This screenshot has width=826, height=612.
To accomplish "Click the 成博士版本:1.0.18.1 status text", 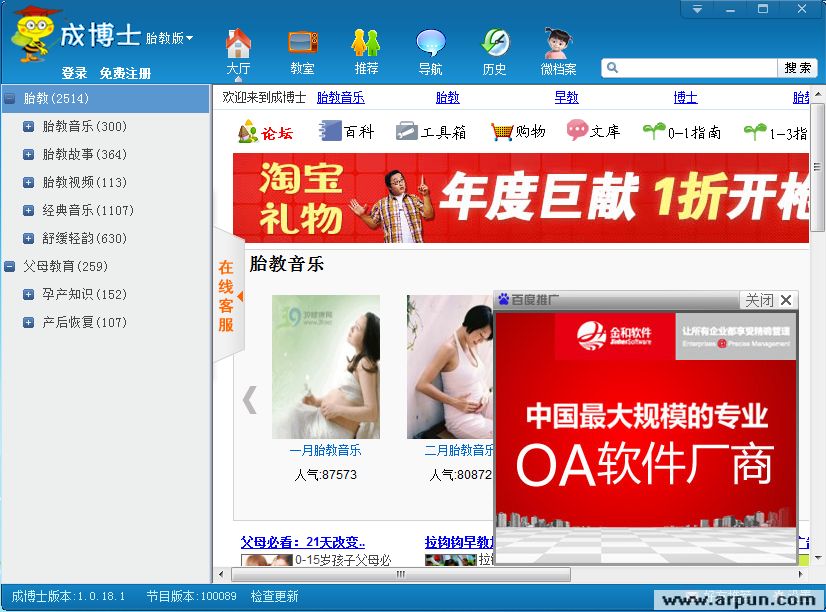I will click(x=68, y=596).
